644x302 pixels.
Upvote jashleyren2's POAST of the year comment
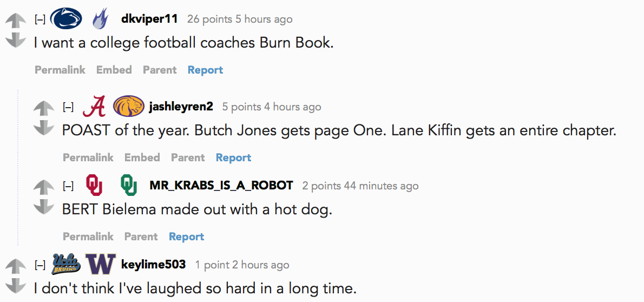(x=43, y=108)
